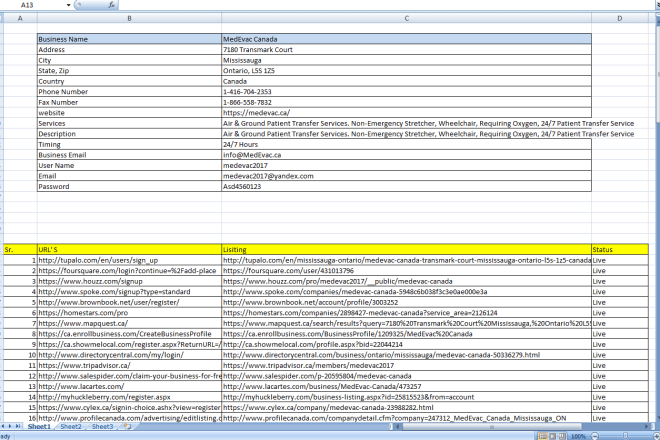Open the houzz.com pro medevac2017 listing
This screenshot has width=660, height=440.
(338, 281)
